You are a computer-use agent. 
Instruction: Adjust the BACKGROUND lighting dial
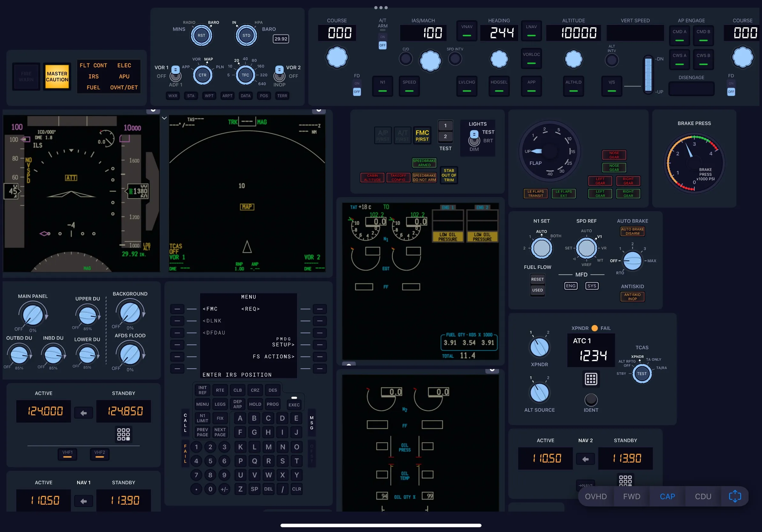tap(130, 313)
